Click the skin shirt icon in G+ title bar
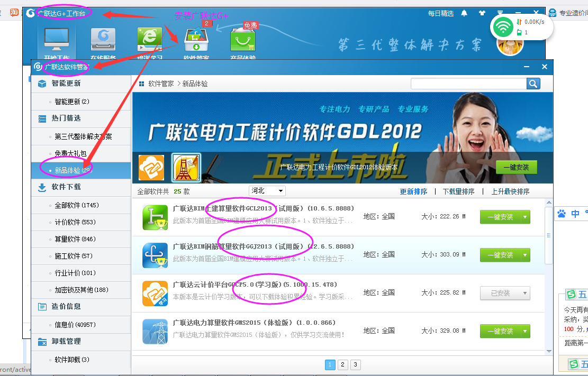This screenshot has height=376, width=588. pos(482,13)
